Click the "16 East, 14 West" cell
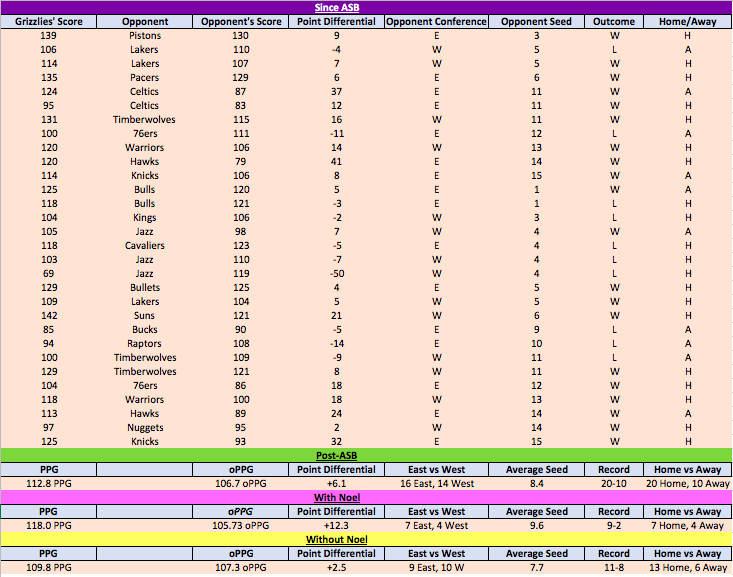 437,483
